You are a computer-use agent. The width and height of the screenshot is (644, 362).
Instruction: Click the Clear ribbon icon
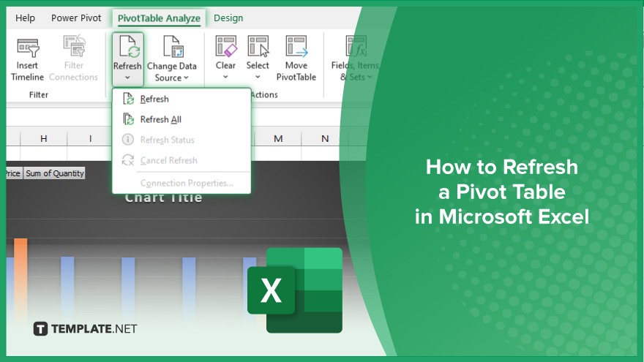[x=226, y=46]
